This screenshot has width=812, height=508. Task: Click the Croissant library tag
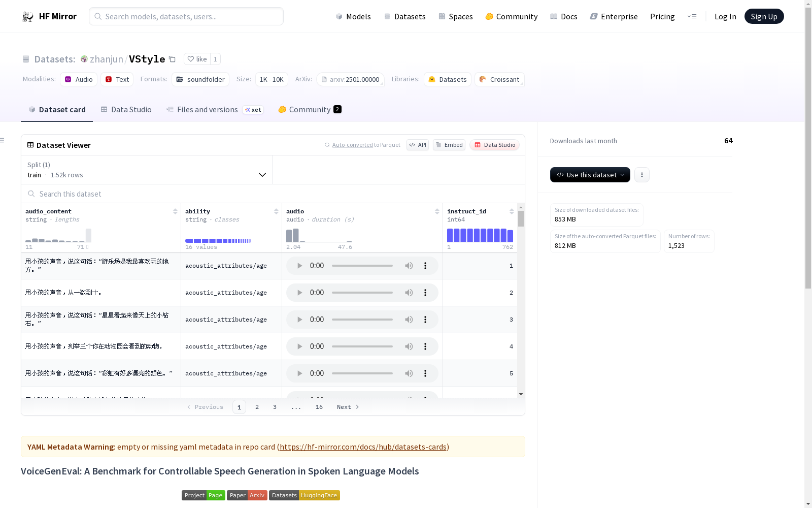[499, 79]
